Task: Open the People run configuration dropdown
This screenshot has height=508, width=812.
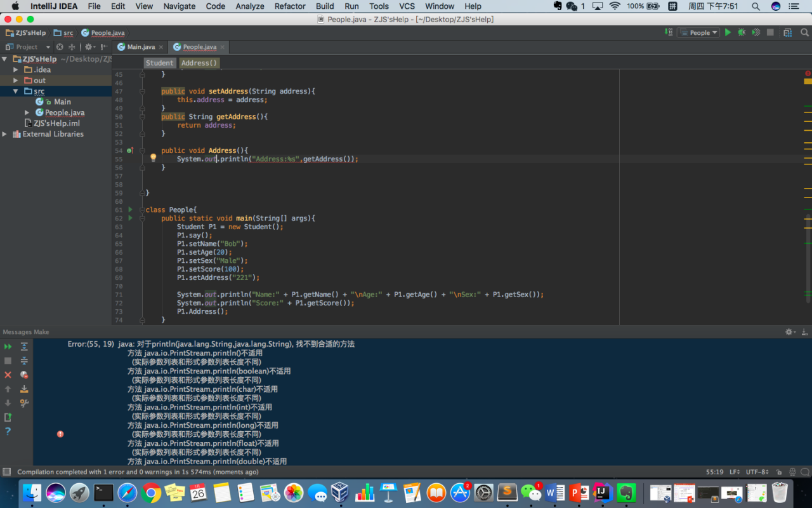Action: 699,32
